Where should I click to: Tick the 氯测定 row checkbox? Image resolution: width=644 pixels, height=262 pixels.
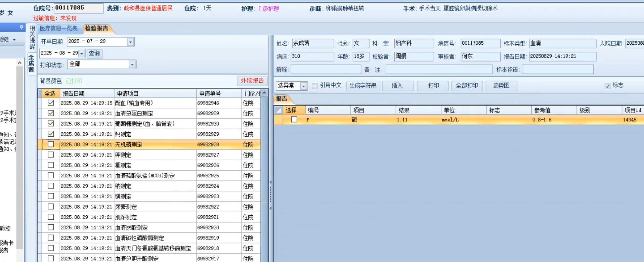coord(51,165)
